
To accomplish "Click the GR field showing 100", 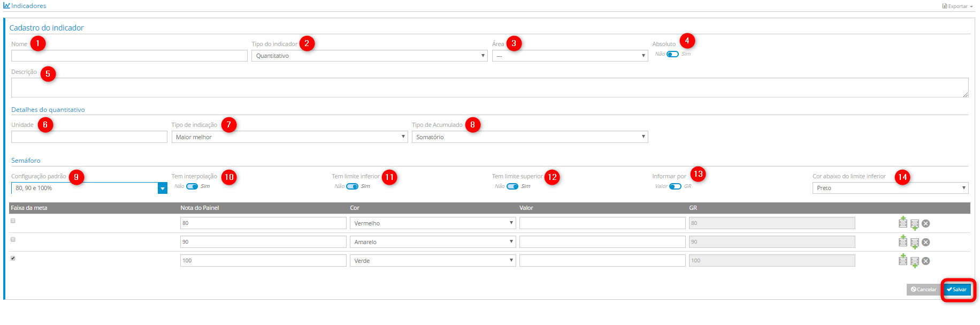I will [772, 261].
